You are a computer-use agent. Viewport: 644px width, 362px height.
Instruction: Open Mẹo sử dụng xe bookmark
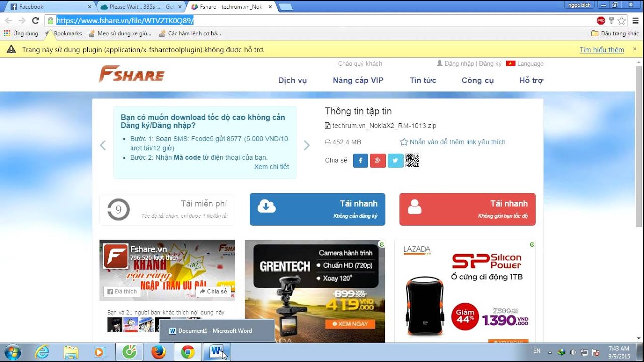(120, 33)
